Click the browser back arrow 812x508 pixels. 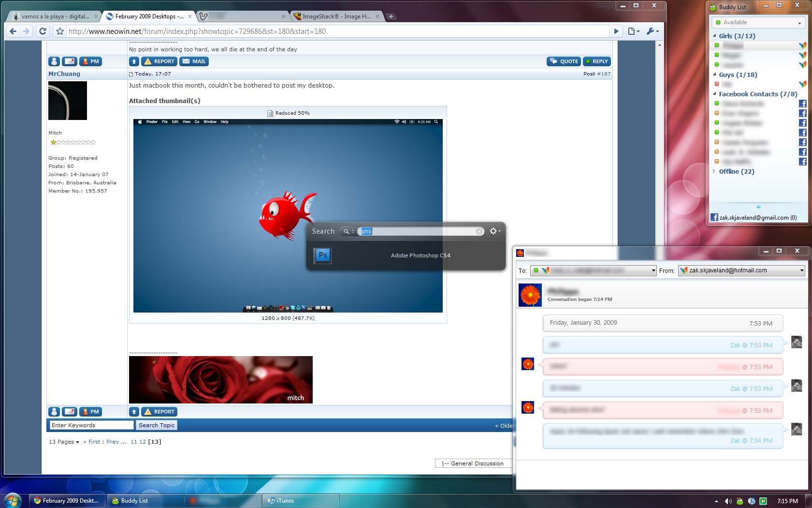pyautogui.click(x=13, y=31)
